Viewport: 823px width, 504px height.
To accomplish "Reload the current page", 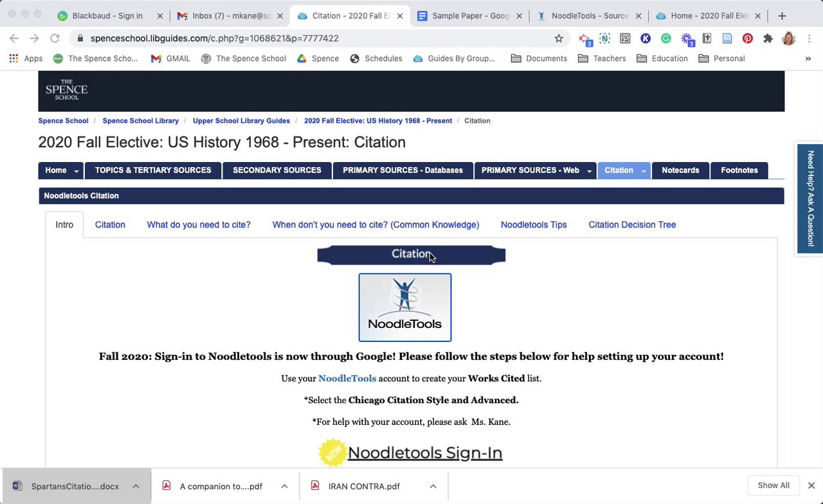I will [x=55, y=39].
